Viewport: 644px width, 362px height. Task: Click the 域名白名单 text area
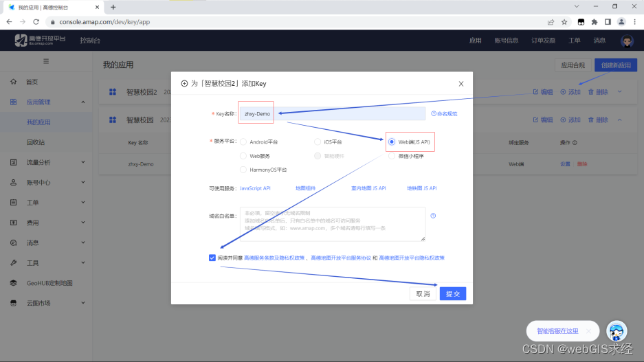pyautogui.click(x=333, y=224)
